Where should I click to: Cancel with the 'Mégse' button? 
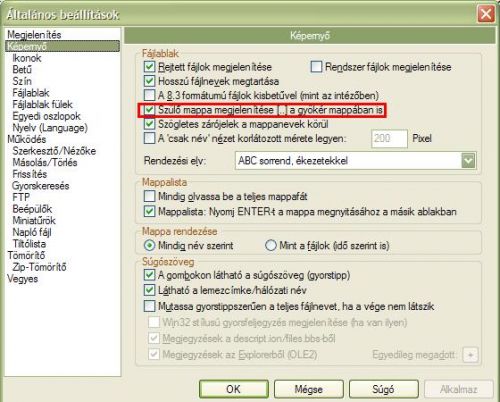coord(309,389)
